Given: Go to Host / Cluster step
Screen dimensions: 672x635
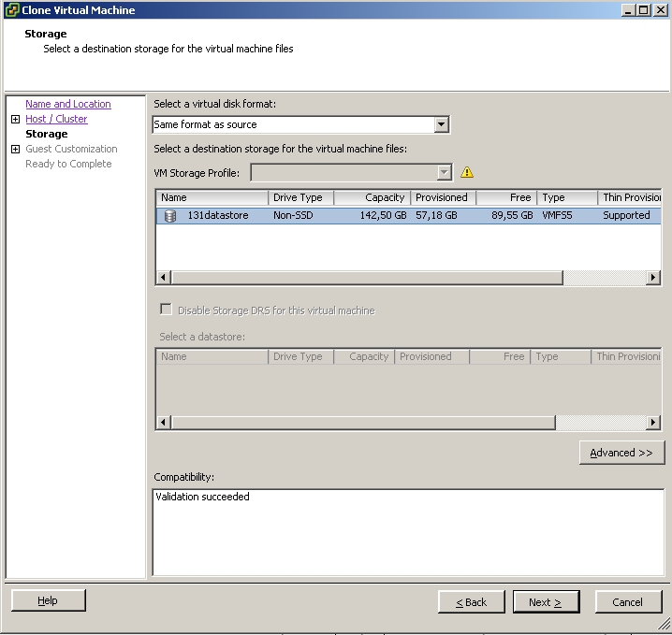Looking at the screenshot, I should tap(56, 119).
